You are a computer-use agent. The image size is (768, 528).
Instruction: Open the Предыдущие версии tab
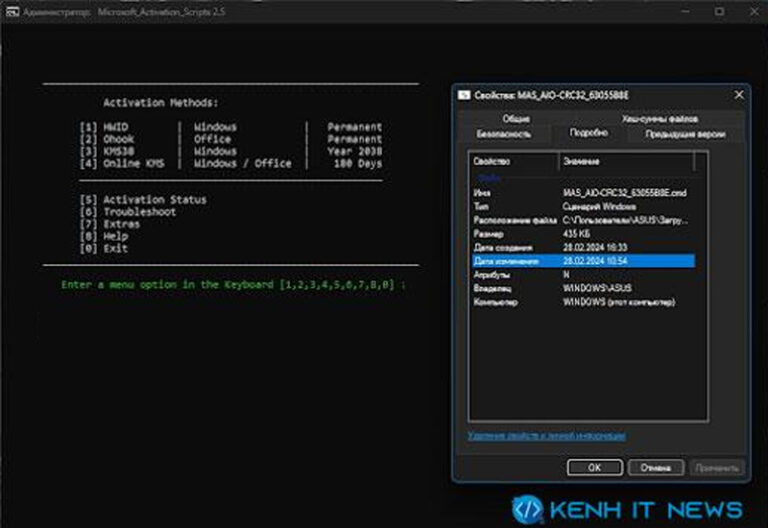(x=685, y=134)
